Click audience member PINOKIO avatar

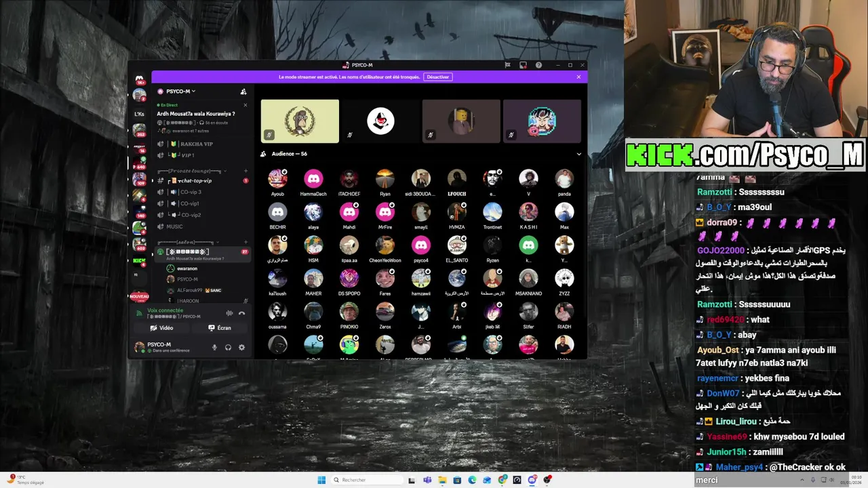pyautogui.click(x=349, y=312)
